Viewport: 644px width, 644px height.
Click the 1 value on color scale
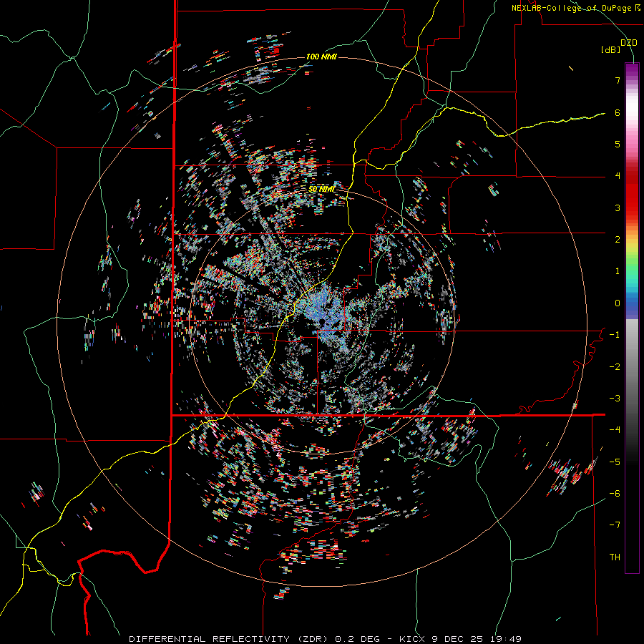click(618, 271)
